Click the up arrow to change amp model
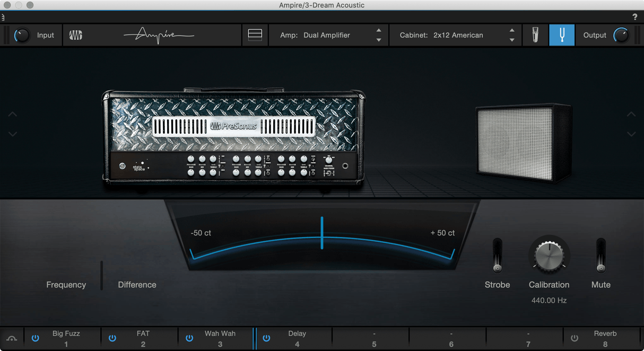644x351 pixels. point(378,31)
